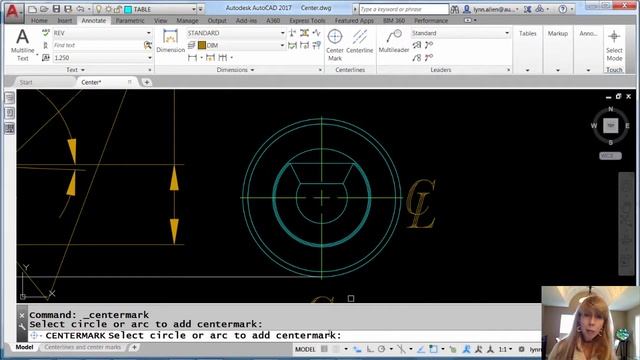This screenshot has height=360, width=640.
Task: Click the Save As icon
Action: [68, 9]
